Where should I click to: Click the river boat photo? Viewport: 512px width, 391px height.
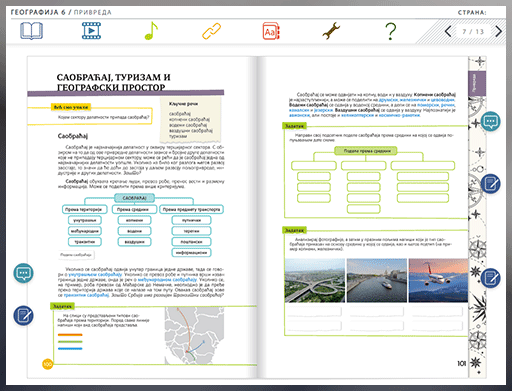377,280
